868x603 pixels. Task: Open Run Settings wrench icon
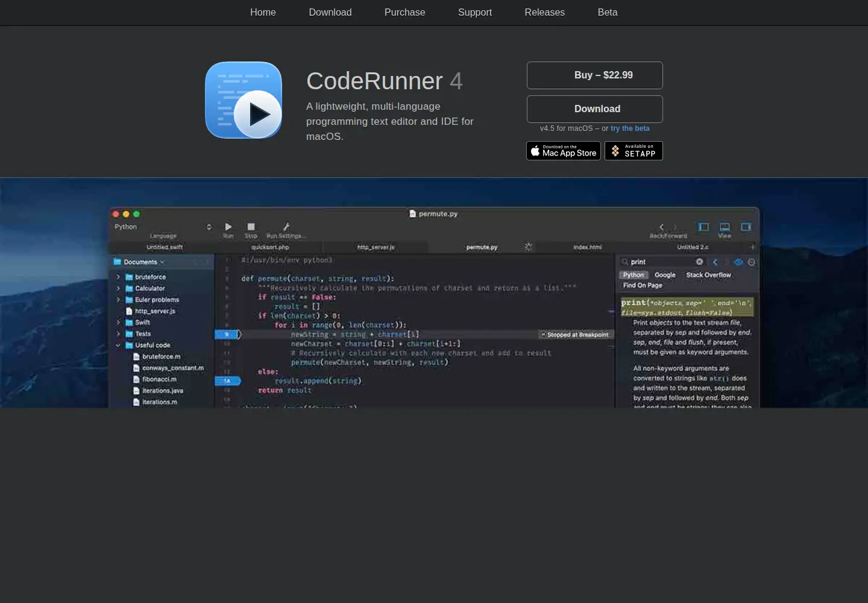(x=286, y=227)
